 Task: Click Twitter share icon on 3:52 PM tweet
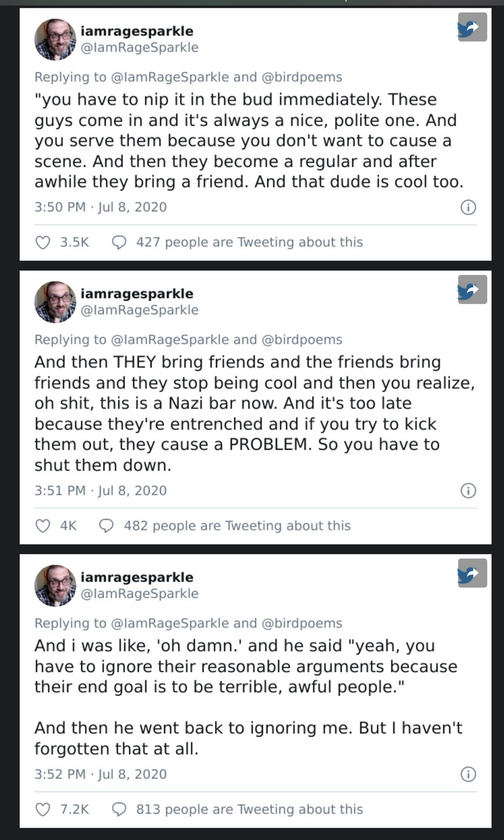(472, 573)
